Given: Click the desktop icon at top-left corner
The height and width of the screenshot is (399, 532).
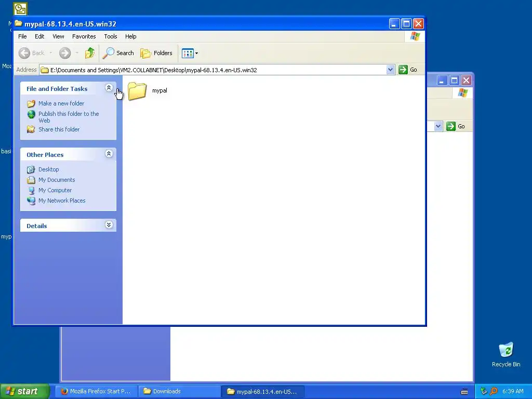Looking at the screenshot, I should pyautogui.click(x=20, y=8).
